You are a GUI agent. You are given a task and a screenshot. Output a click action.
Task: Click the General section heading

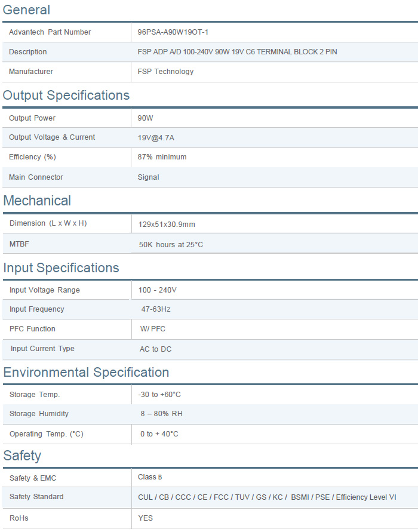pos(27,10)
